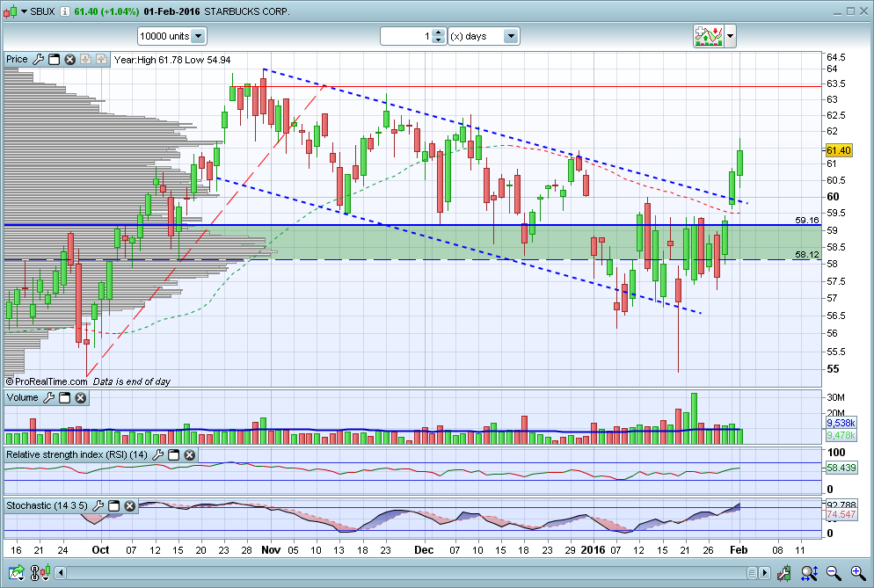Click the Relative strength index (RSI) label
This screenshot has height=588, width=874.
pyautogui.click(x=76, y=454)
